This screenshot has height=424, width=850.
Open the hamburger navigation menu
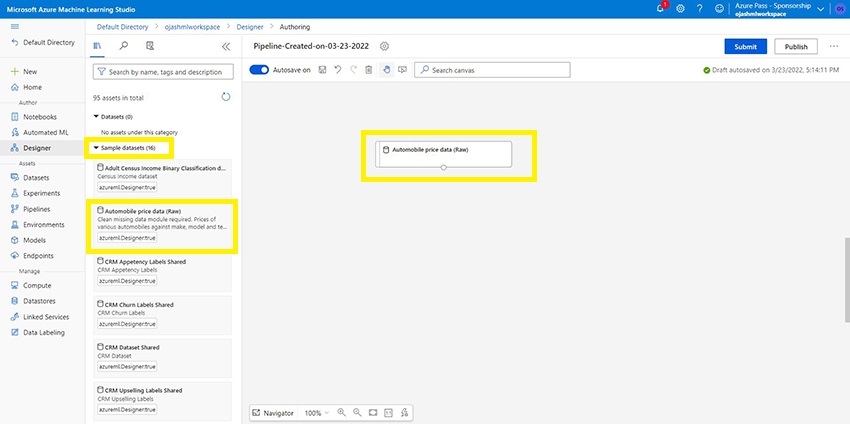point(15,27)
